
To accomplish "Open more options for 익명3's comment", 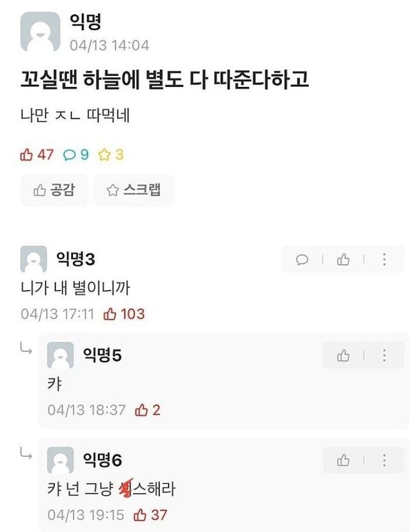I will pos(384,259).
